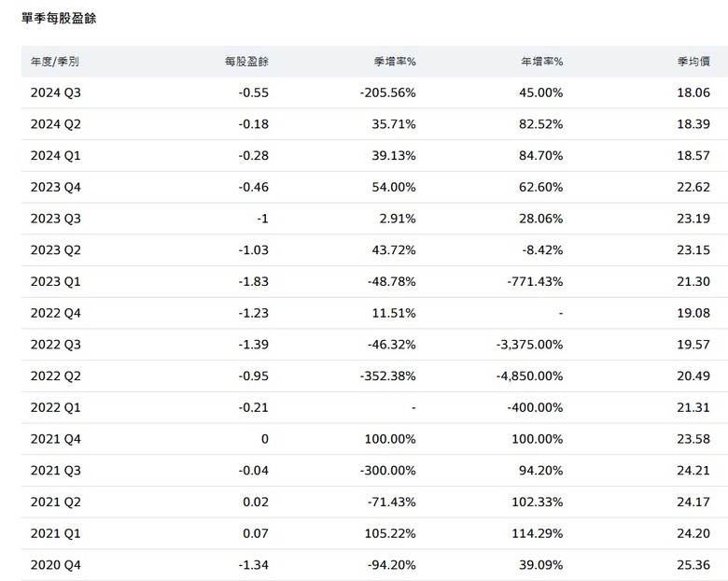This screenshot has height=581, width=728.
Task: Click the 年度/季別 column header
Action: 55,62
